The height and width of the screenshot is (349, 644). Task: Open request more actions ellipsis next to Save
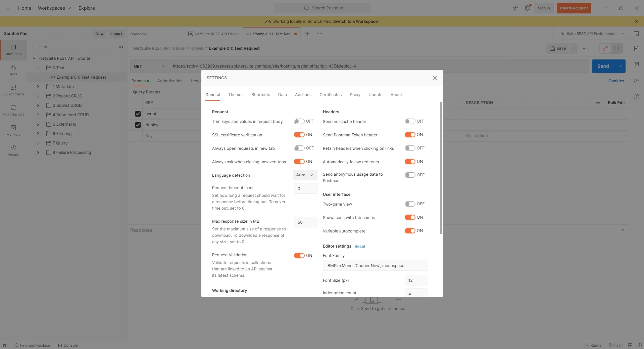[586, 48]
